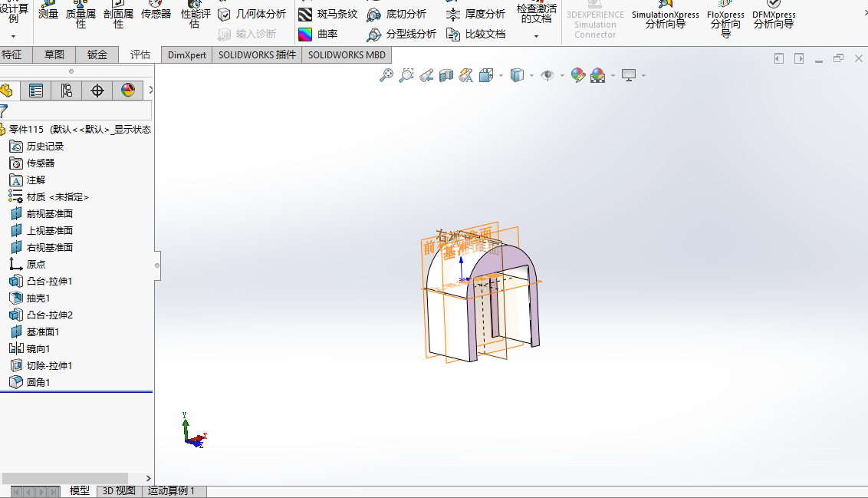Click 设计算例 design study button
This screenshot has width=868, height=498.
(14, 12)
